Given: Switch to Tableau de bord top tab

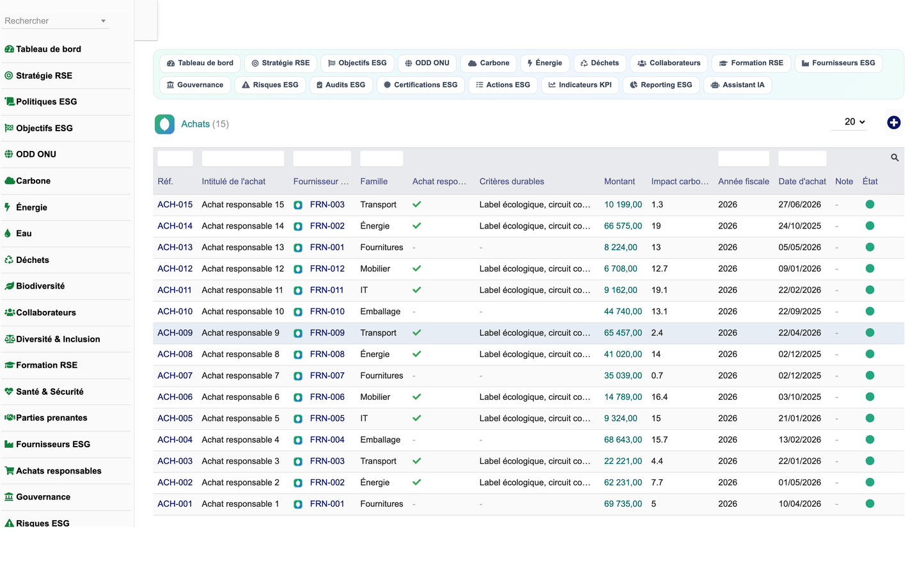Looking at the screenshot, I should pyautogui.click(x=200, y=63).
